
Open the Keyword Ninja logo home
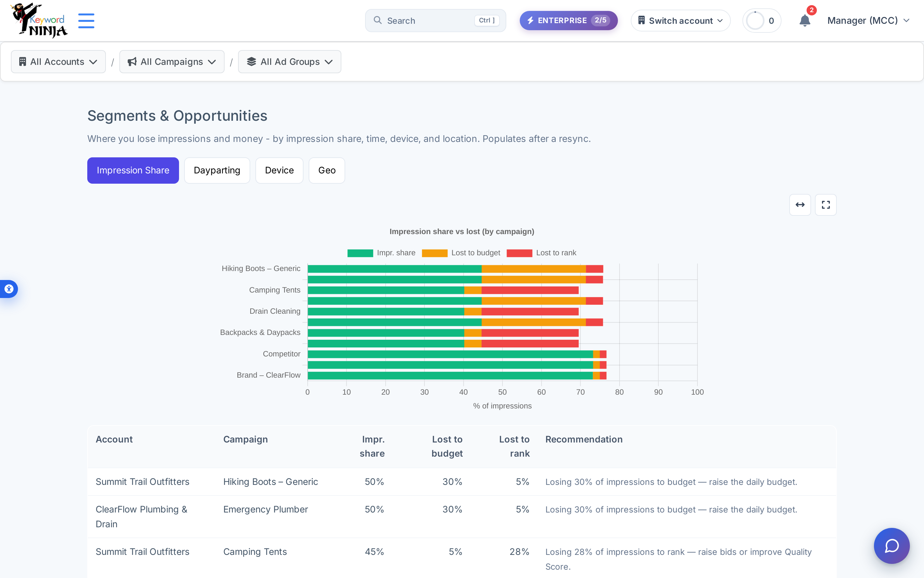39,21
